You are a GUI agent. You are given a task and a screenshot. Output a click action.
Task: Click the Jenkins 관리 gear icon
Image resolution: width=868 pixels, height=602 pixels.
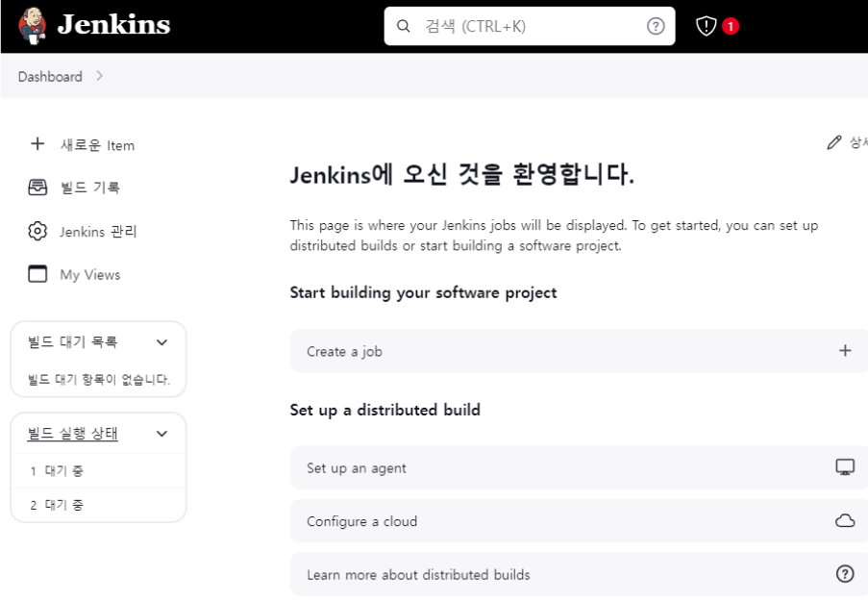point(37,231)
